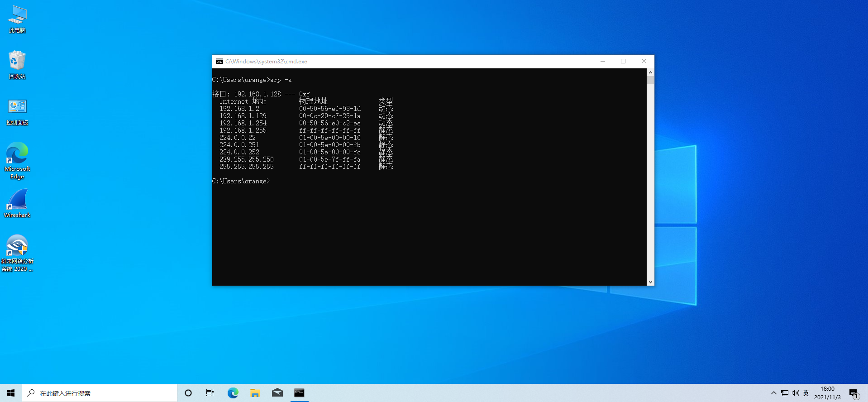Click IP address 224.0.0.22
Screen dimensions: 868x402
[x=238, y=138]
